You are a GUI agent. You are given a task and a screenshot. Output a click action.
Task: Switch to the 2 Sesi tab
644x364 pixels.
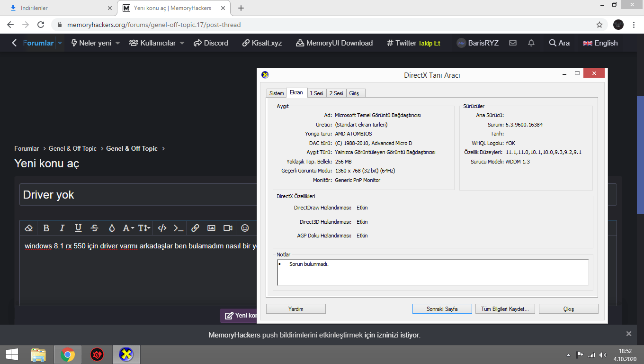tap(336, 93)
